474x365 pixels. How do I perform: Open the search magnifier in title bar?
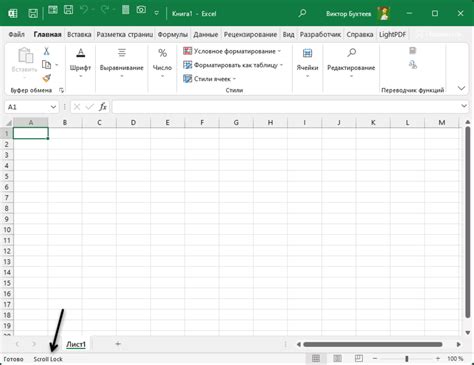[302, 13]
